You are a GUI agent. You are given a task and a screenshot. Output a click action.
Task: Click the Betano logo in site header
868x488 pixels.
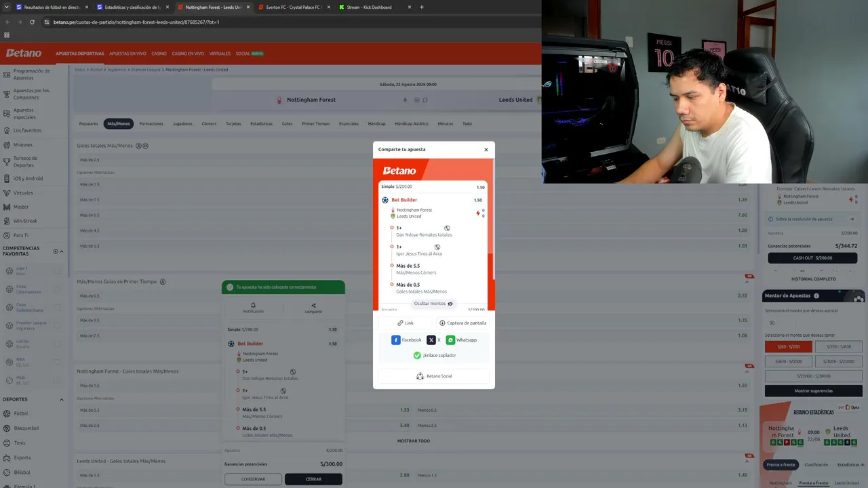pos(24,53)
